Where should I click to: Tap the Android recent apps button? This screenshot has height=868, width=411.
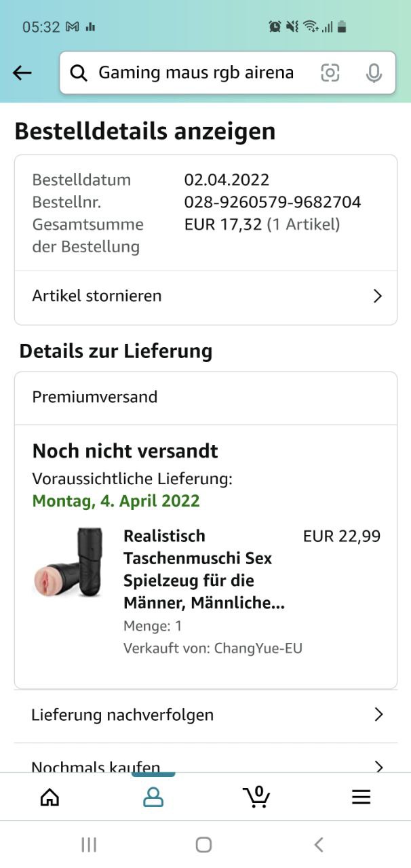[89, 844]
